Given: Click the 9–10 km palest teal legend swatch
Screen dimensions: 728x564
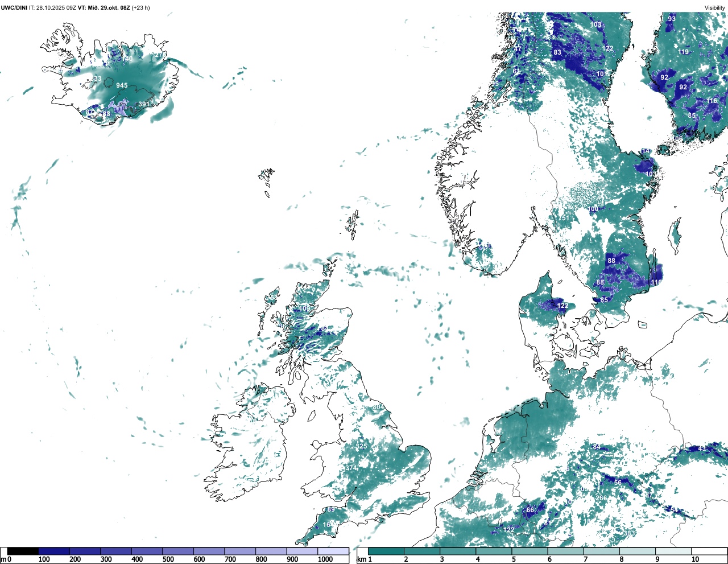Looking at the screenshot, I should click(674, 551).
